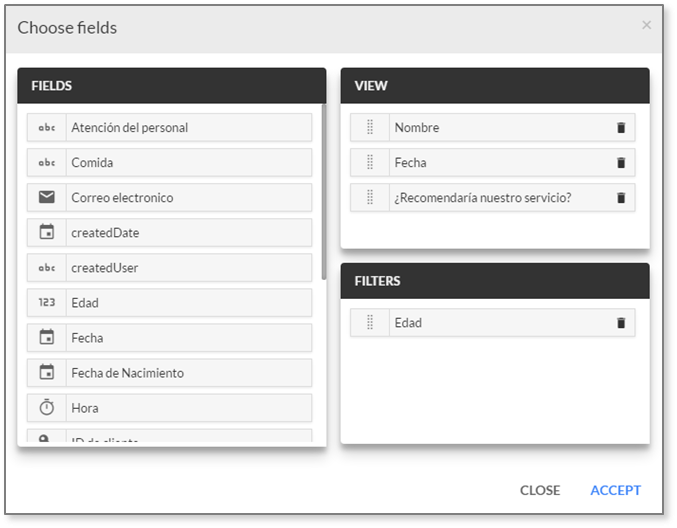Screen dimensions: 677x528
Task: Click the 123 number icon for Edad
Action: pos(47,302)
